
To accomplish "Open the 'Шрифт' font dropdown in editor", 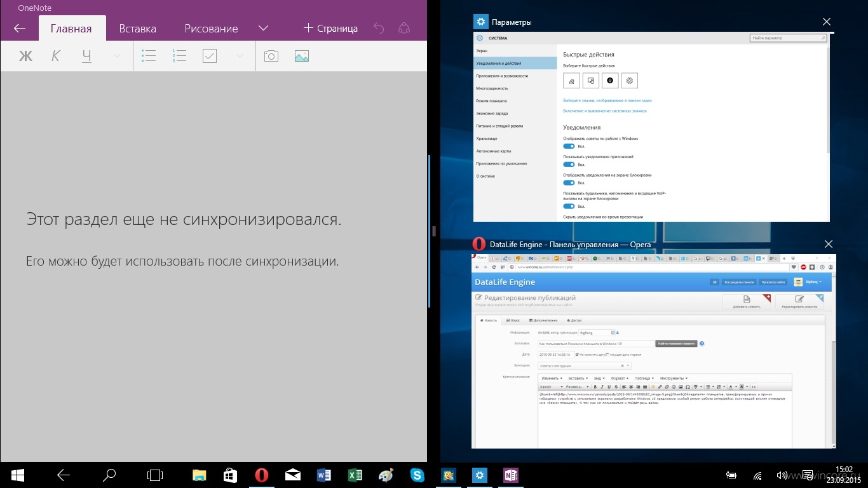I will (551, 386).
